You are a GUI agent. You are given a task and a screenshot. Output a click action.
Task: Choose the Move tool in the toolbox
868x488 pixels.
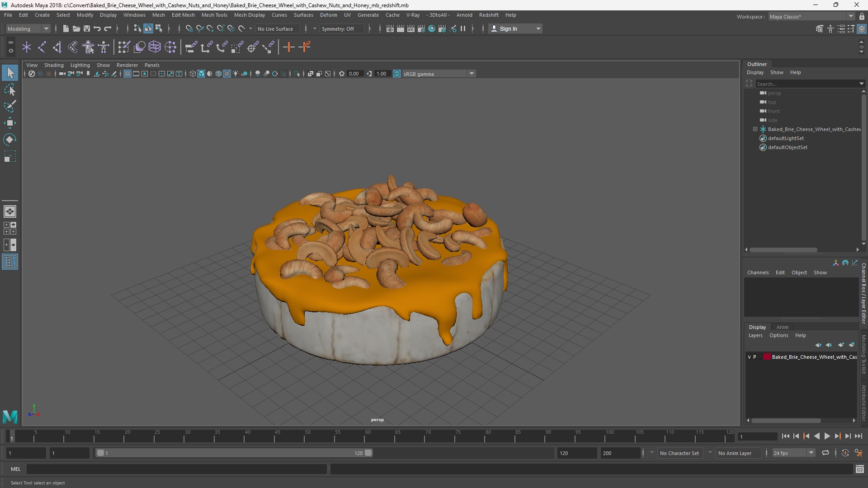(x=10, y=123)
